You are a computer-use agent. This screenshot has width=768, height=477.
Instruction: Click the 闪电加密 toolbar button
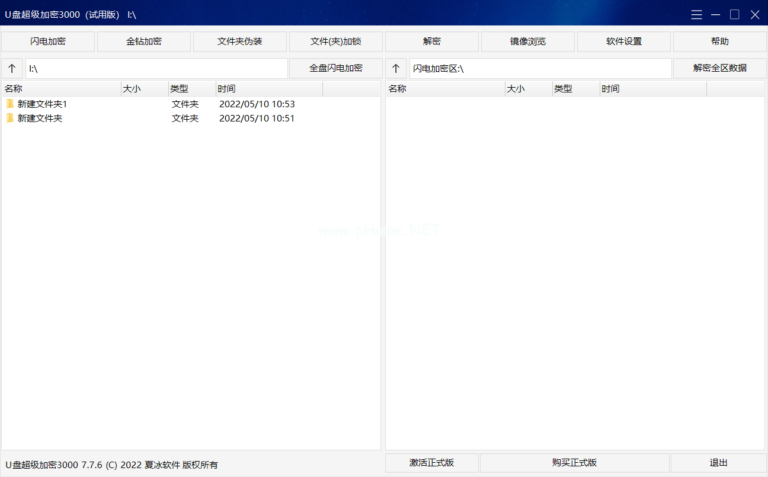[48, 42]
